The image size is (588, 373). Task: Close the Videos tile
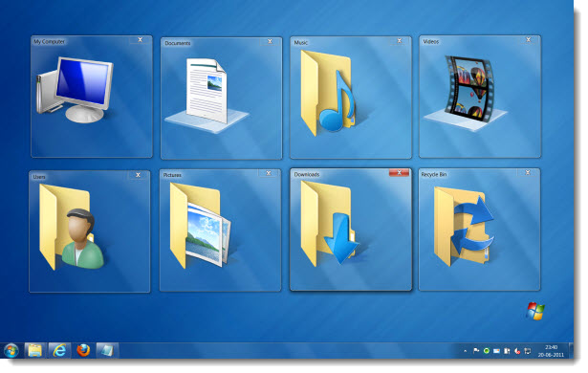(x=529, y=39)
